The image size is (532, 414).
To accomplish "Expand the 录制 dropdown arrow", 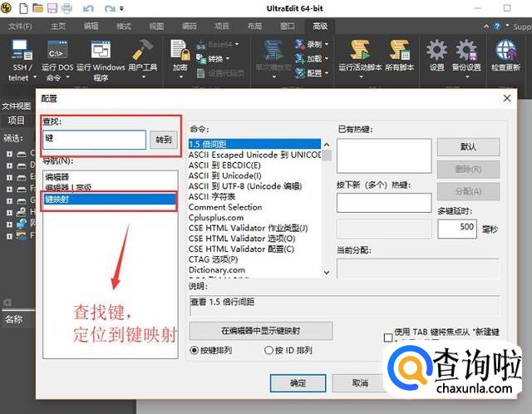I will (327, 44).
